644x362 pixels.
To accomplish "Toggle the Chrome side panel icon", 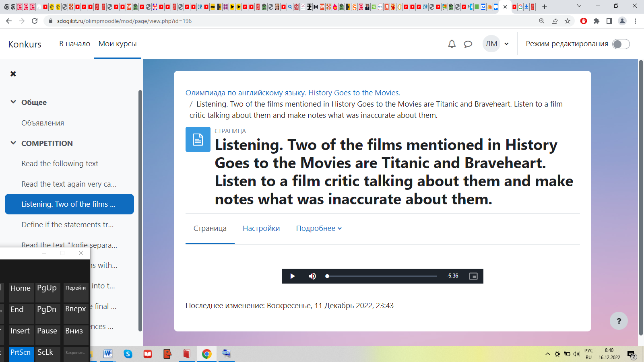I will coord(609,21).
